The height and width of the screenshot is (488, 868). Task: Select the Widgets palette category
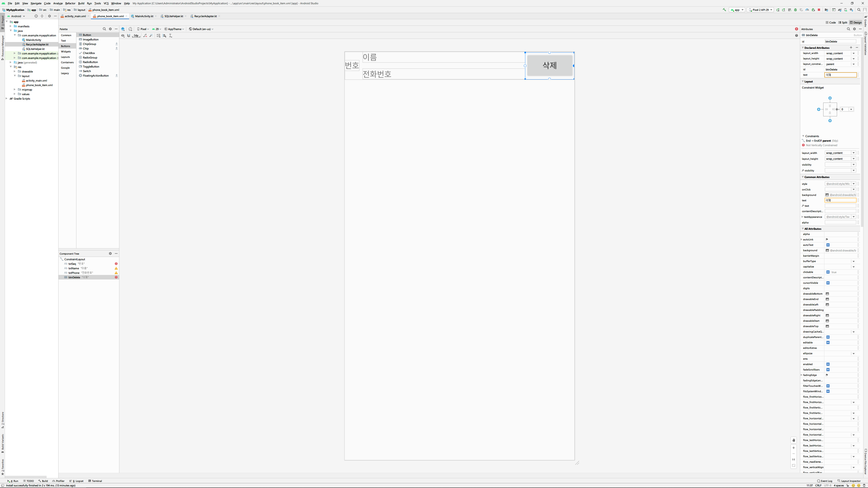tap(66, 52)
